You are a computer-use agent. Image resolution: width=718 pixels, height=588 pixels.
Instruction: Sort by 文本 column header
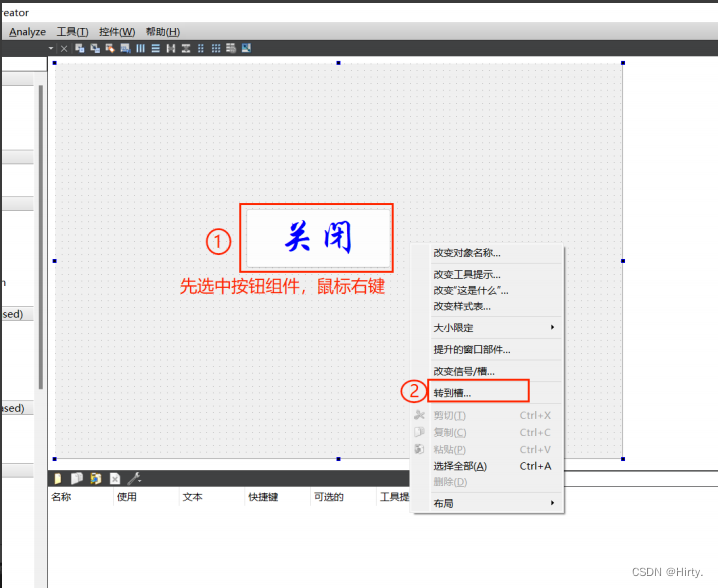pos(212,497)
